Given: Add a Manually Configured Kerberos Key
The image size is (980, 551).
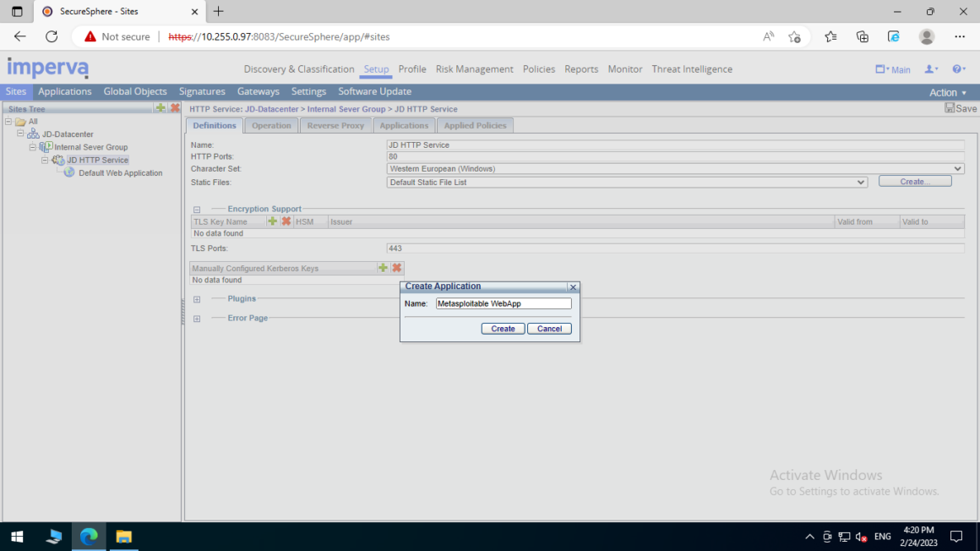Looking at the screenshot, I should (x=383, y=268).
